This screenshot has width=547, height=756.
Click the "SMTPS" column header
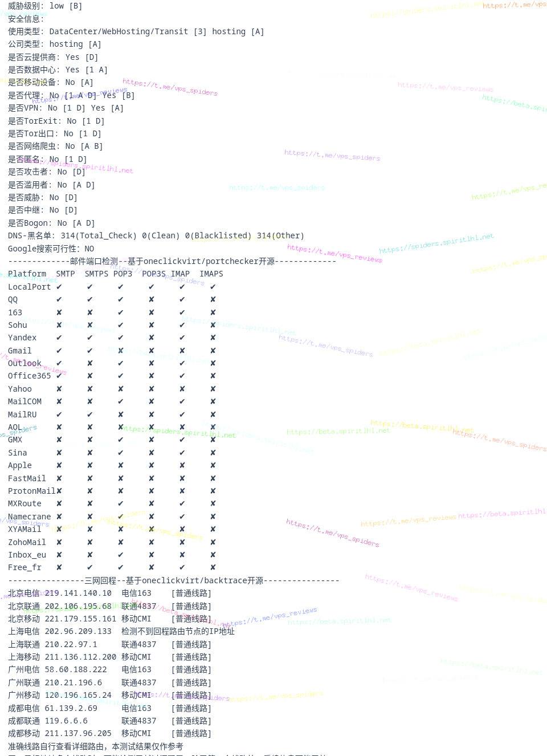96,274
